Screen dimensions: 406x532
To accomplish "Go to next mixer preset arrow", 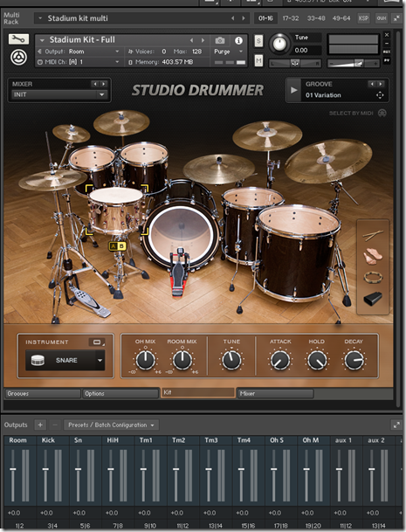I will 103,84.
